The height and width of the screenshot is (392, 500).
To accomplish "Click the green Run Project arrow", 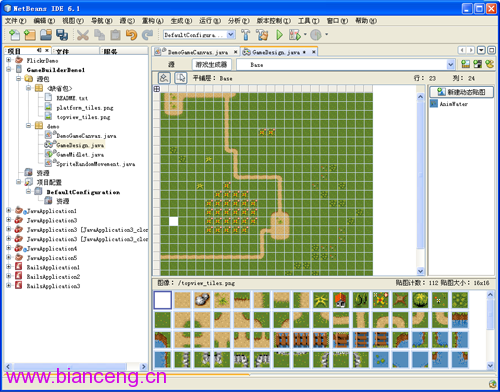I will (x=279, y=35).
